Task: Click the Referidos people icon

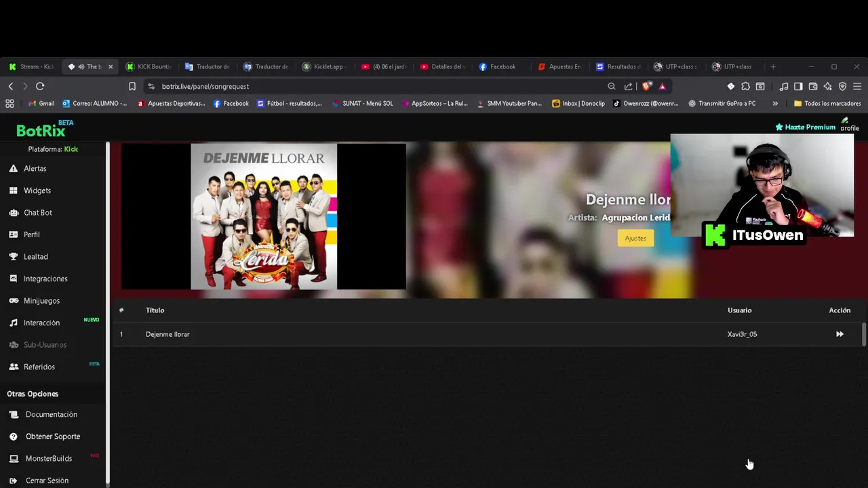Action: (13, 367)
